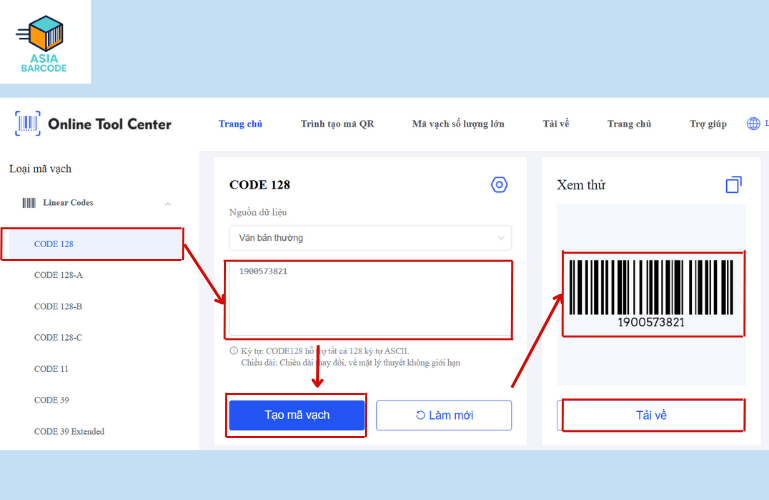This screenshot has width=769, height=500.
Task: Click the info icon beside Ký tự note
Action: point(233,351)
